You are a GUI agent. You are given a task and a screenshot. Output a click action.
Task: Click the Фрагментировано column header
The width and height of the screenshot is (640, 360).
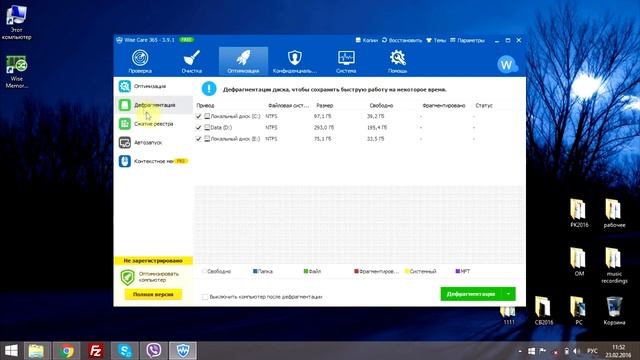coord(444,105)
